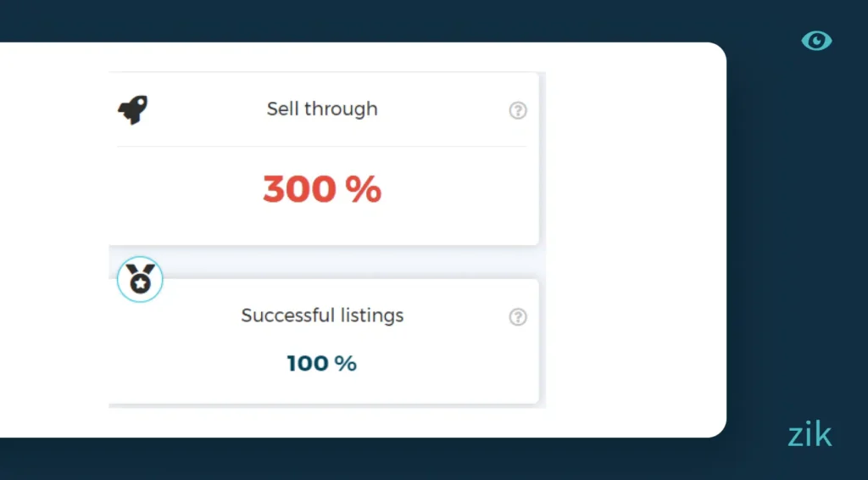The image size is (868, 480).
Task: Select the red 300 number
Action: click(x=300, y=189)
